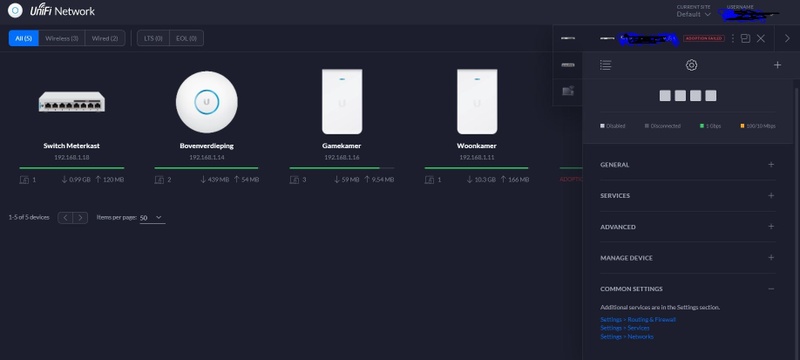Collapse the Common Settings section
The width and height of the screenshot is (800, 360).
coord(688,289)
